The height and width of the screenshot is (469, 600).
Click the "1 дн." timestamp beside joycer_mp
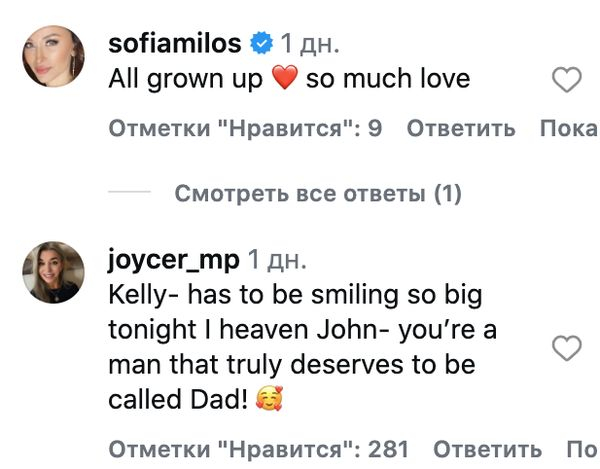[278, 260]
